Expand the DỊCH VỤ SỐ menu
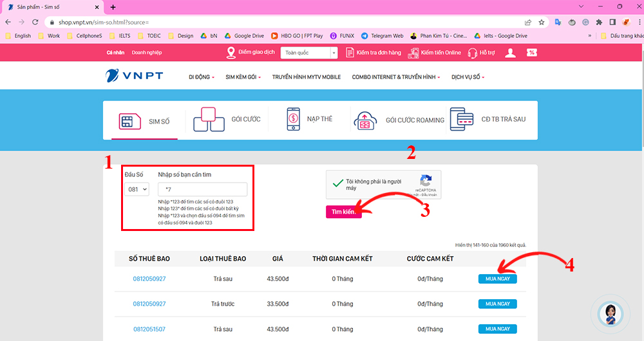Image resolution: width=644 pixels, height=341 pixels. (x=468, y=77)
